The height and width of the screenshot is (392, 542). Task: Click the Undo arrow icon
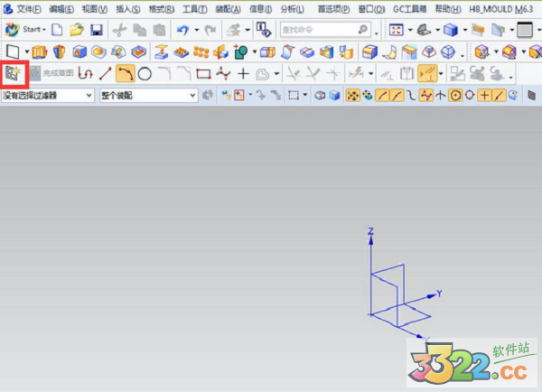pyautogui.click(x=182, y=30)
